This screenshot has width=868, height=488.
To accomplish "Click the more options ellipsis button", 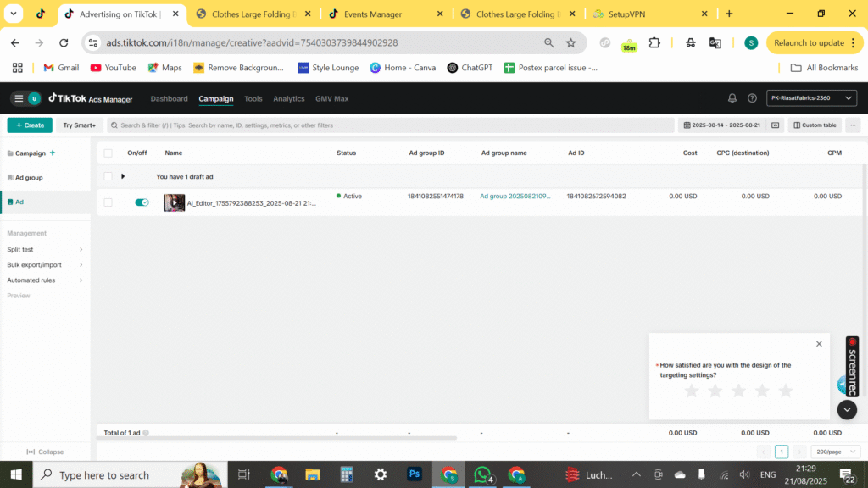I will [853, 125].
